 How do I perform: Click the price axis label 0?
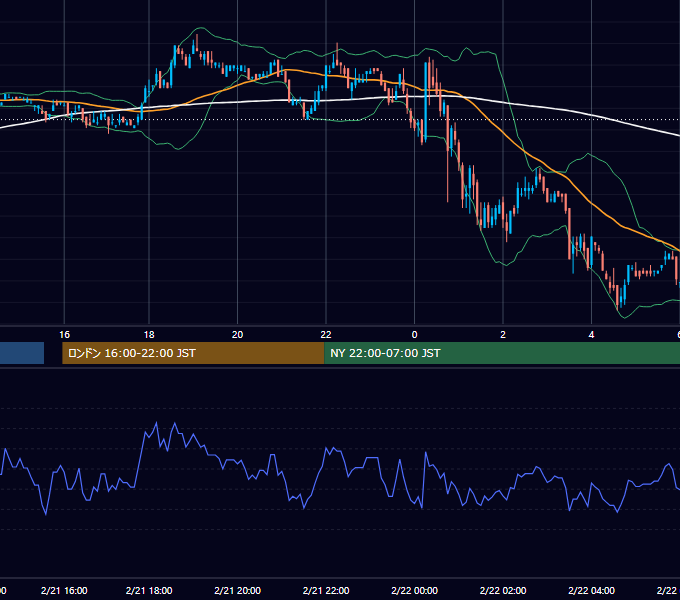click(x=414, y=335)
